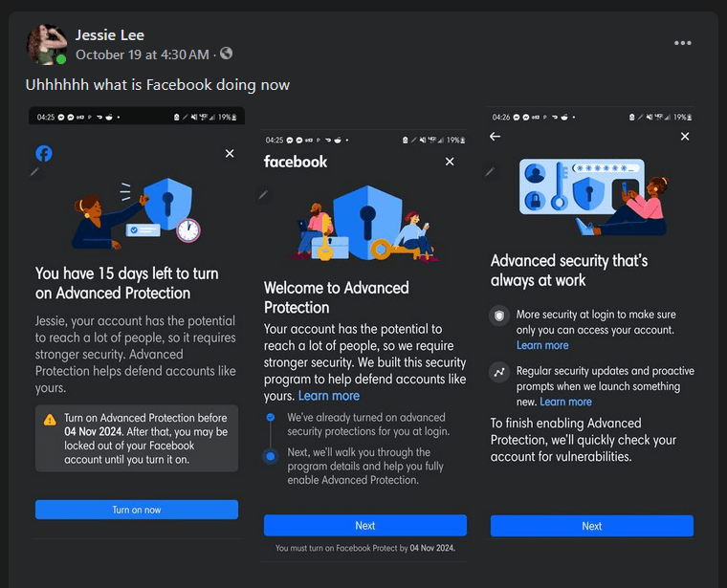Open the post options three-dot menu
Screen dimensions: 727x588
(682, 43)
